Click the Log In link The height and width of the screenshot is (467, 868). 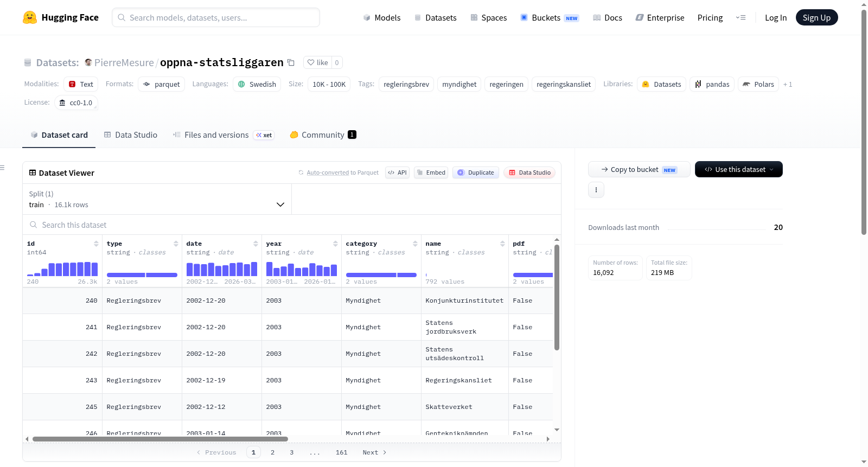point(776,18)
